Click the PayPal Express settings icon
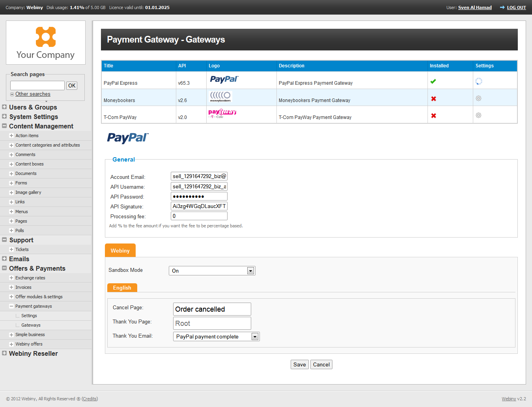The height and width of the screenshot is (407, 532). 478,82
